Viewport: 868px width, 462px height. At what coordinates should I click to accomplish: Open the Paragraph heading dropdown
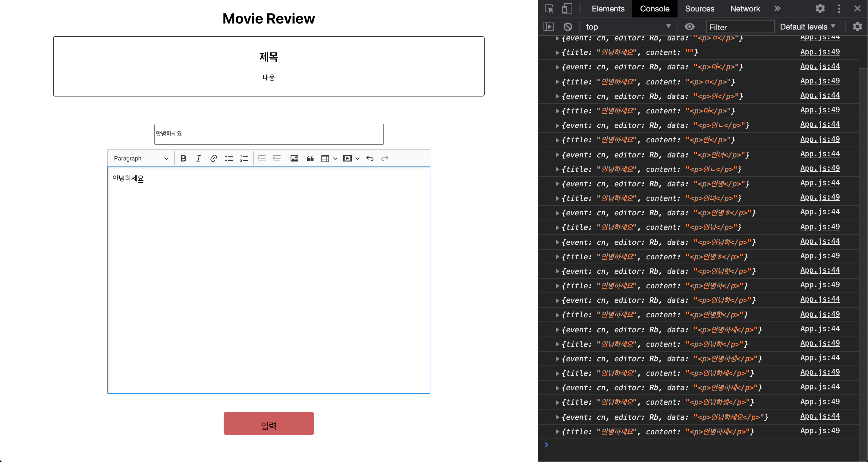[x=141, y=159]
